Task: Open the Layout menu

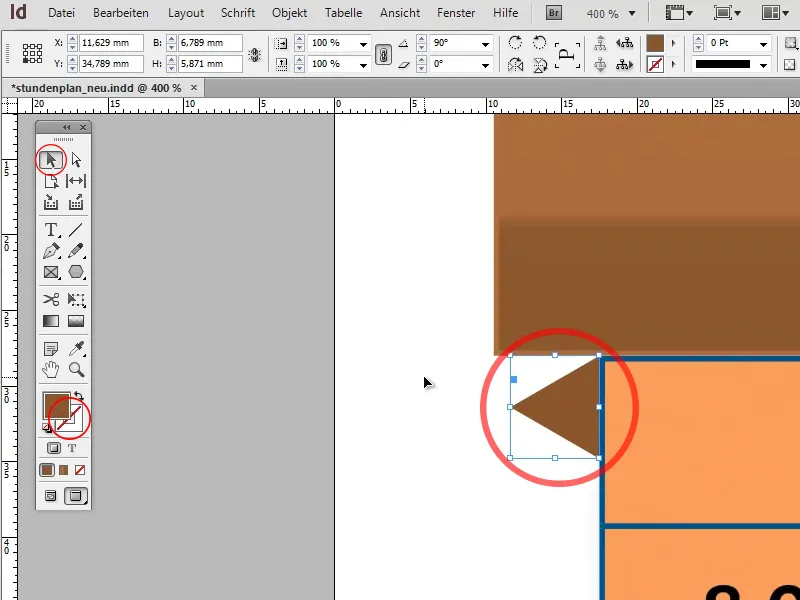Action: tap(186, 13)
